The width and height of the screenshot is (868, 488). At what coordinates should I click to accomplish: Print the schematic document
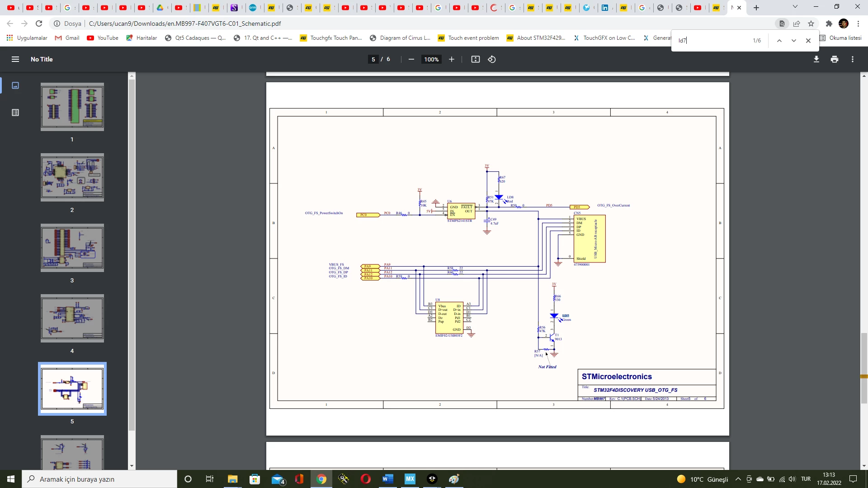(835, 59)
